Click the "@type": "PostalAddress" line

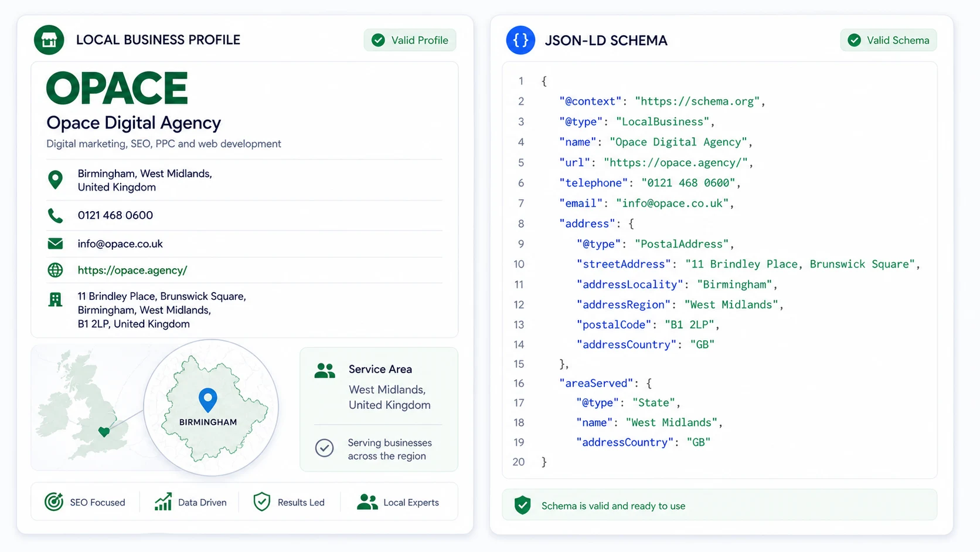coord(655,244)
